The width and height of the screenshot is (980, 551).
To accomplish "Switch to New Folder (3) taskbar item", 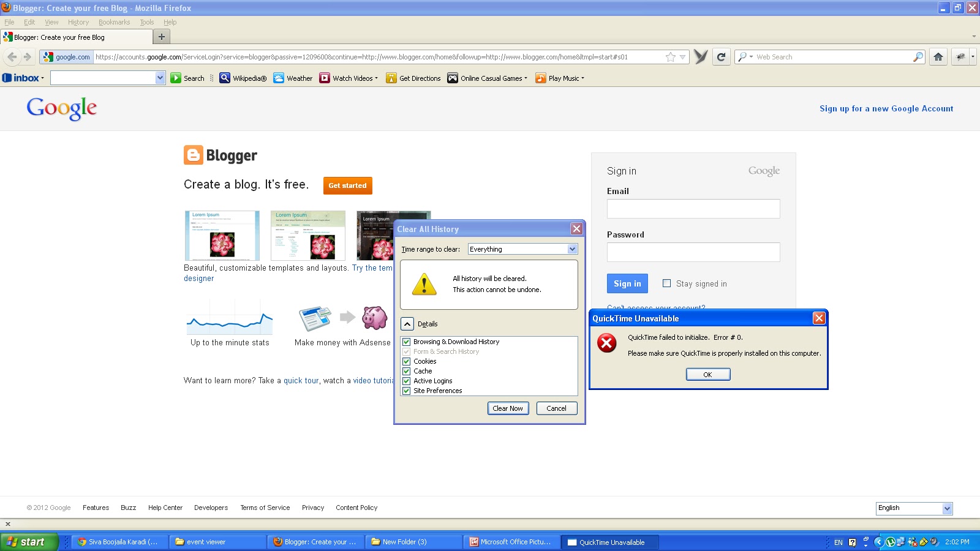I will click(x=415, y=542).
